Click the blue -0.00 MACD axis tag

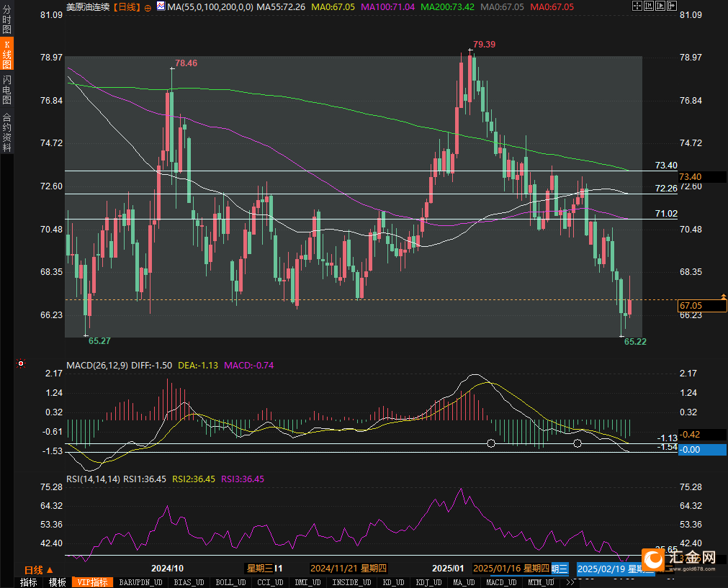pos(702,449)
